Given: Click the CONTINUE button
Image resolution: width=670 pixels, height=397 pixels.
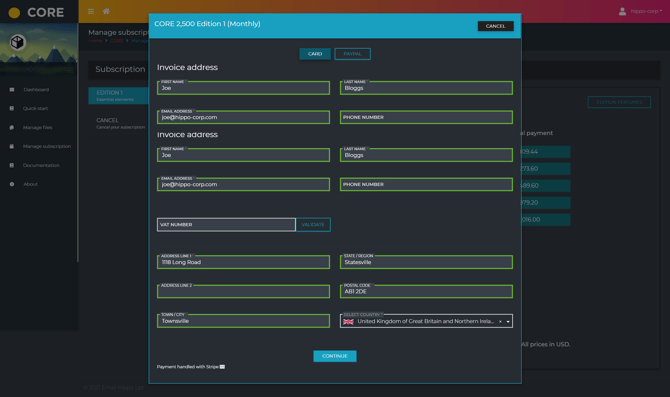Looking at the screenshot, I should [x=335, y=356].
